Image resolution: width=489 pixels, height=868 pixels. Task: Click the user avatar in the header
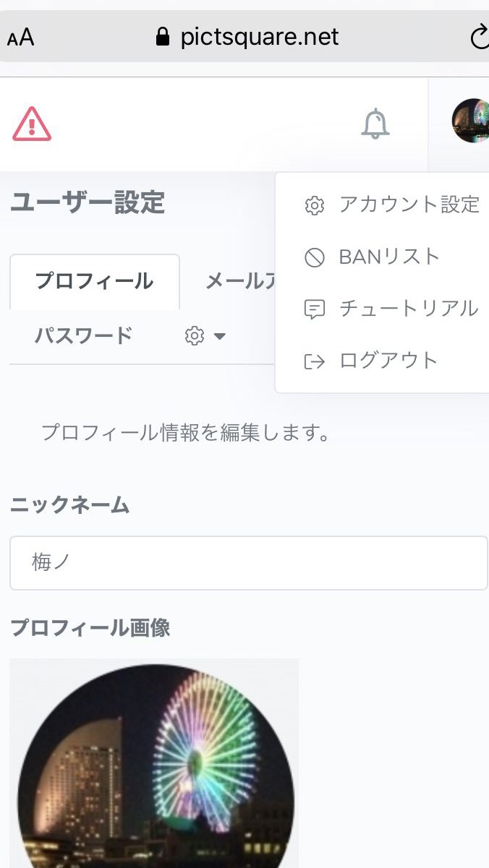coord(471,121)
